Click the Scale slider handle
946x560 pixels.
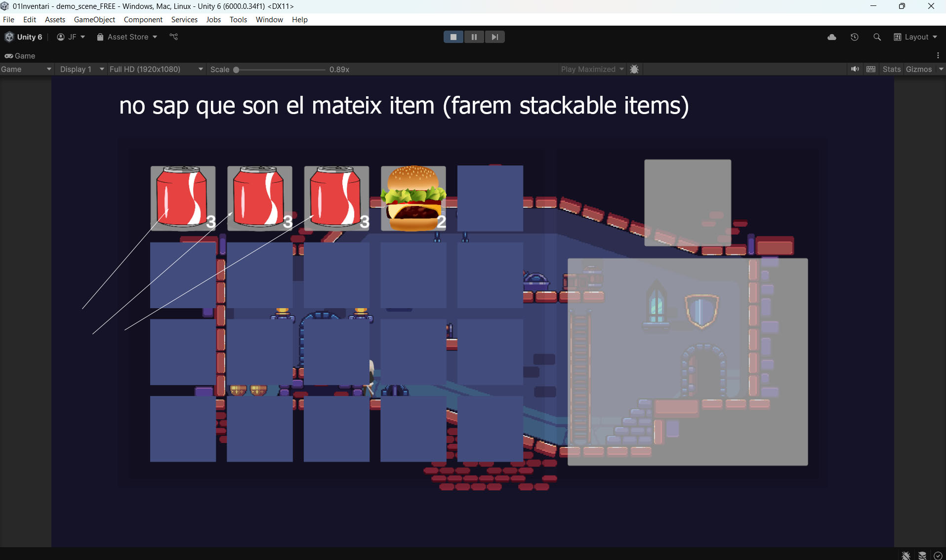(x=236, y=70)
